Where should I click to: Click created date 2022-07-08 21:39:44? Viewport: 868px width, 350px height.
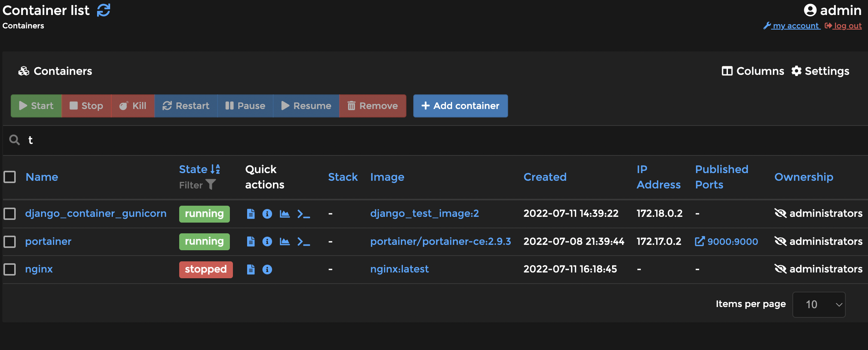pyautogui.click(x=574, y=241)
